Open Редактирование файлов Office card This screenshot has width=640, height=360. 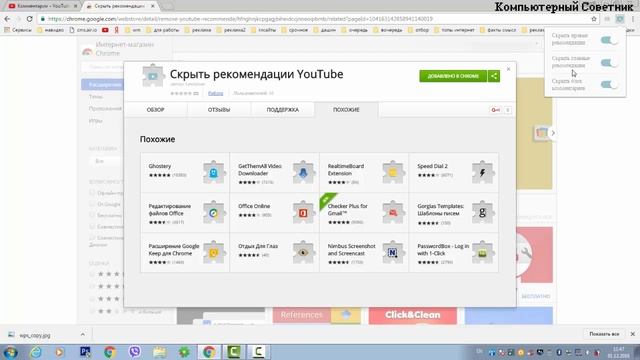pyautogui.click(x=185, y=212)
